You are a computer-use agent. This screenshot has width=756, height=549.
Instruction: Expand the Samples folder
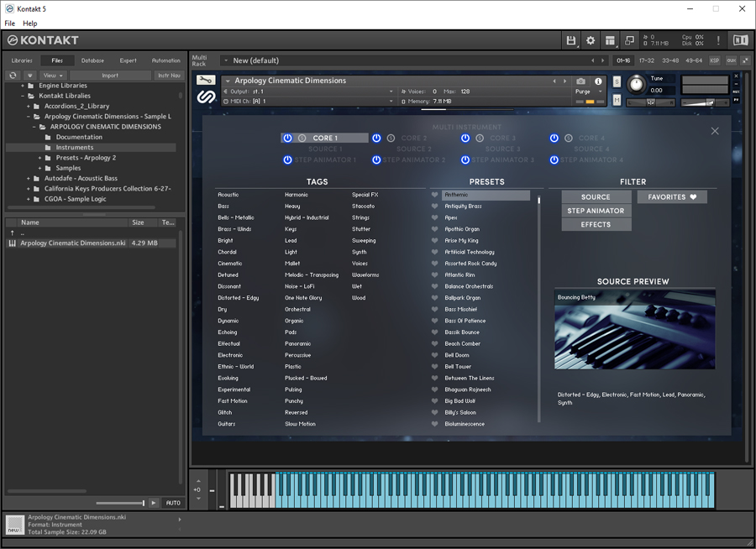pyautogui.click(x=40, y=168)
